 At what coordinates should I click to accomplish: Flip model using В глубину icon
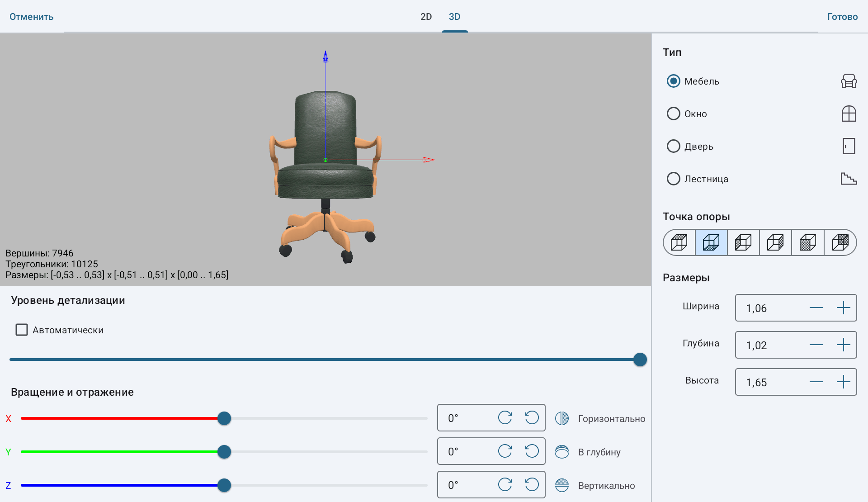tap(562, 452)
